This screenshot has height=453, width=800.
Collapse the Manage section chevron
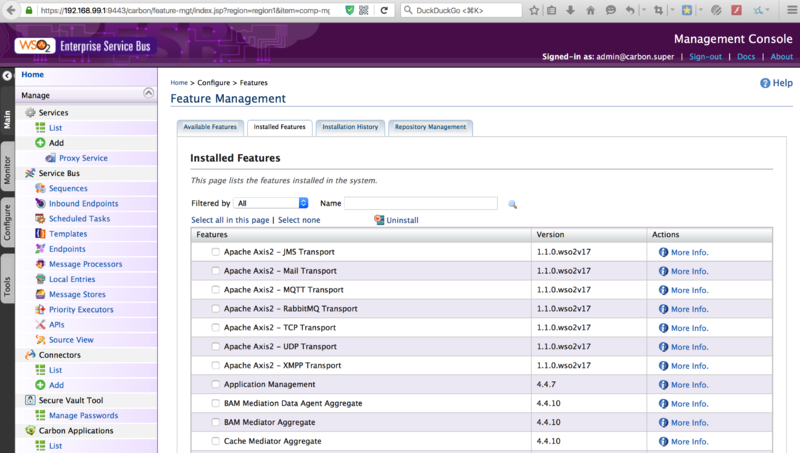[x=148, y=92]
